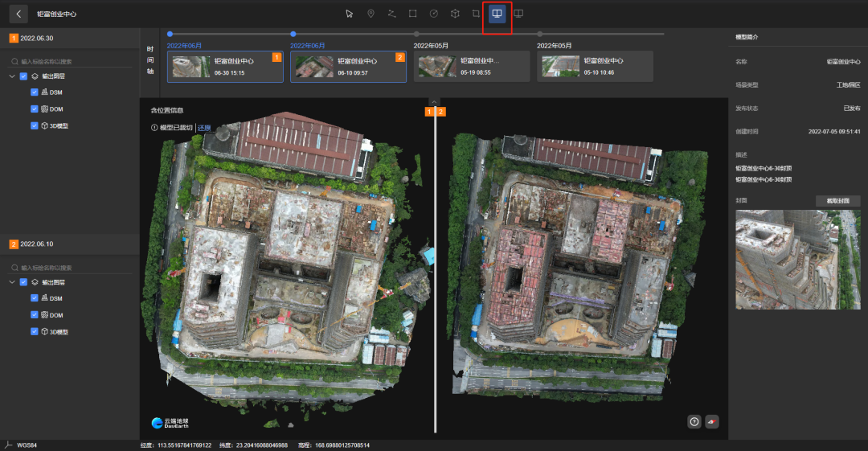Select the pointer cursor tool

coord(350,14)
